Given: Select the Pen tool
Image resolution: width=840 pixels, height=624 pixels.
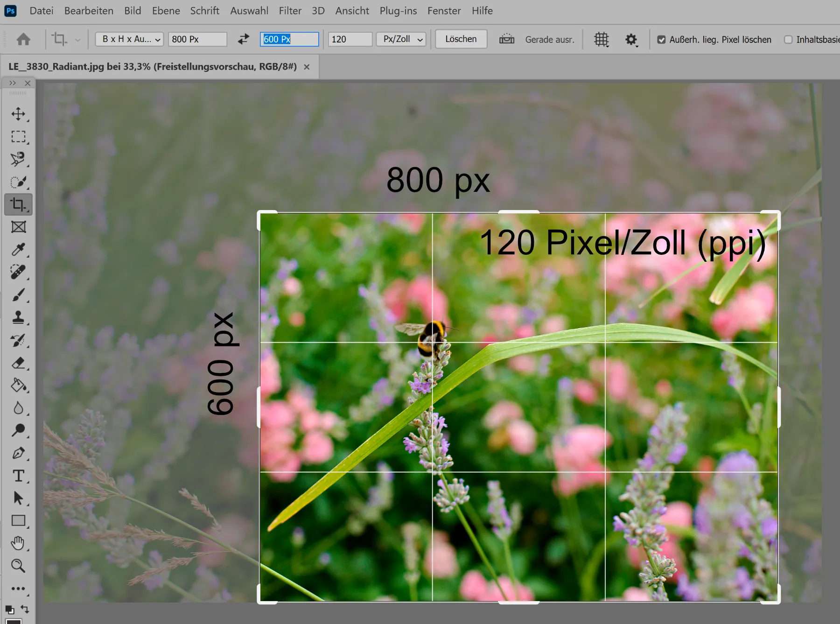Looking at the screenshot, I should 18,453.
